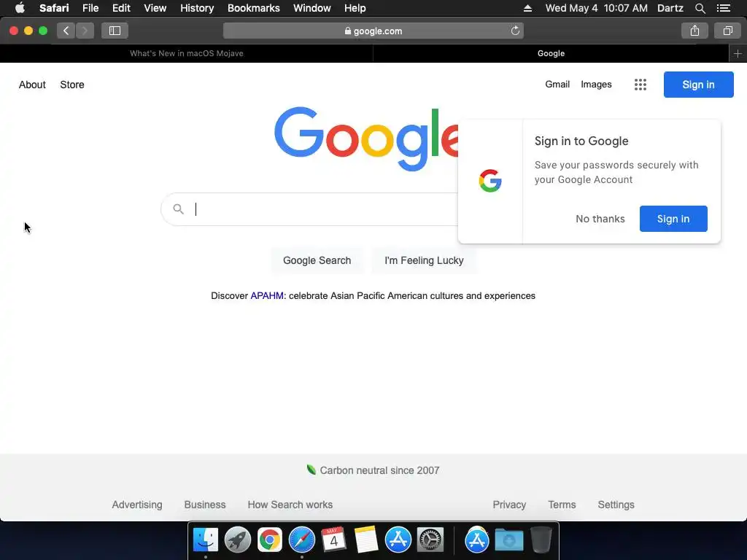Click Sign in inside the popup card
This screenshot has width=747, height=560.
tap(673, 219)
